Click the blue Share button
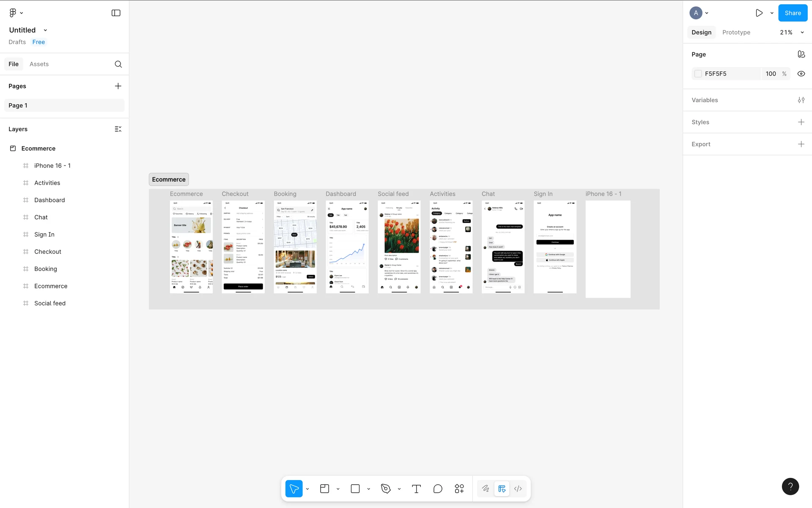Image resolution: width=812 pixels, height=508 pixels. [793, 13]
